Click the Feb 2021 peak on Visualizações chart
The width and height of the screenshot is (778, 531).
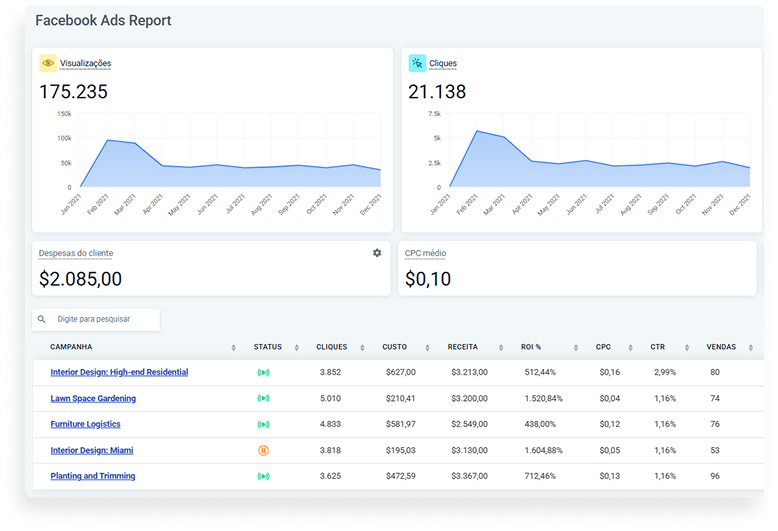[107, 140]
